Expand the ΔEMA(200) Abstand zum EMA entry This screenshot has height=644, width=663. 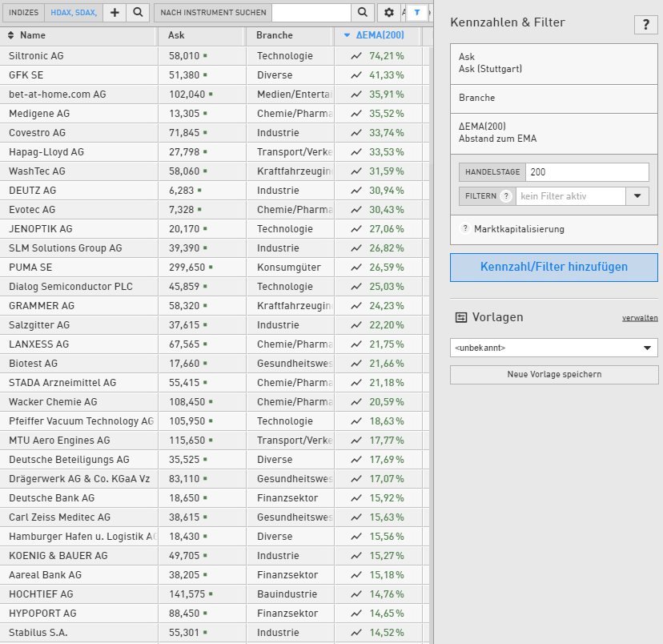pyautogui.click(x=553, y=132)
